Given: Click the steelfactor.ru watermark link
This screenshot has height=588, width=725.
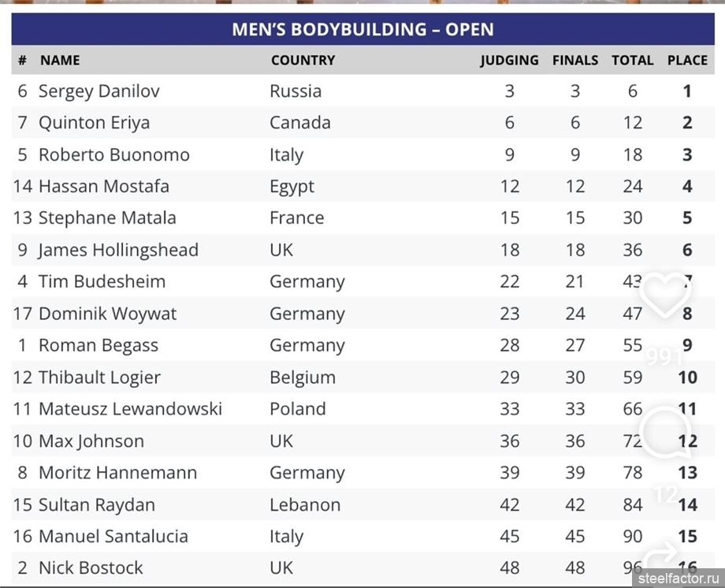Looking at the screenshot, I should click(679, 578).
